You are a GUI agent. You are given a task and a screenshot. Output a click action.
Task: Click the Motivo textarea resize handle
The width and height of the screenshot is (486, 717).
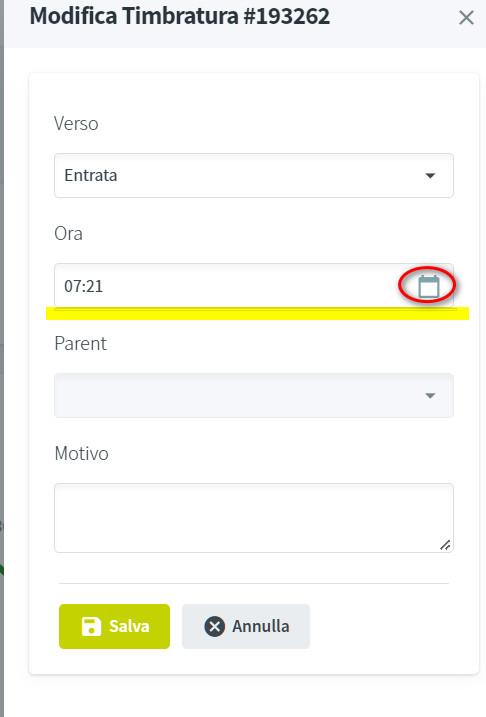[445, 545]
